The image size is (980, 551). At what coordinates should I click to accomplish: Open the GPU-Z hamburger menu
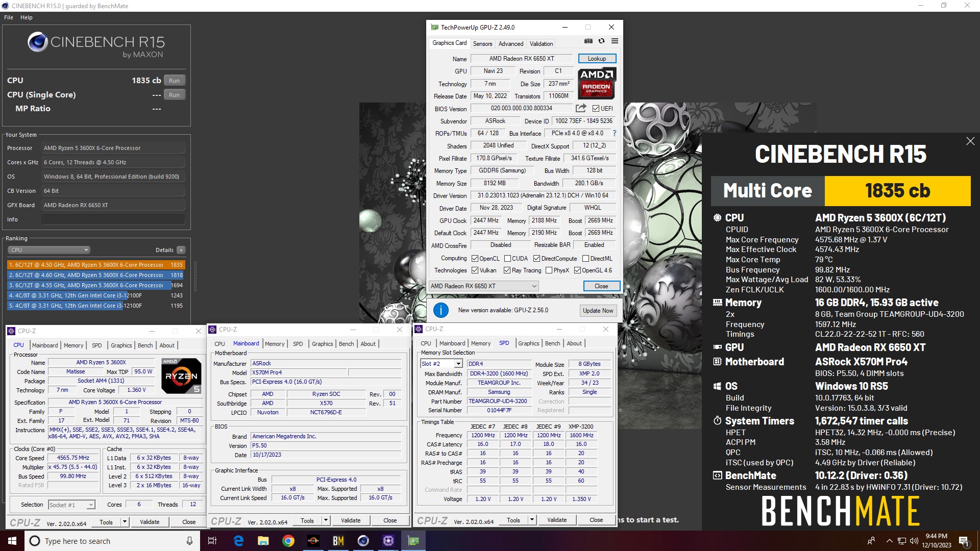[x=615, y=41]
